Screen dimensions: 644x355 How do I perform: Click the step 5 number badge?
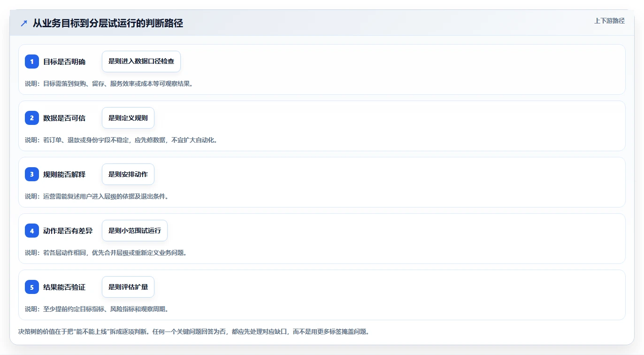coord(32,287)
